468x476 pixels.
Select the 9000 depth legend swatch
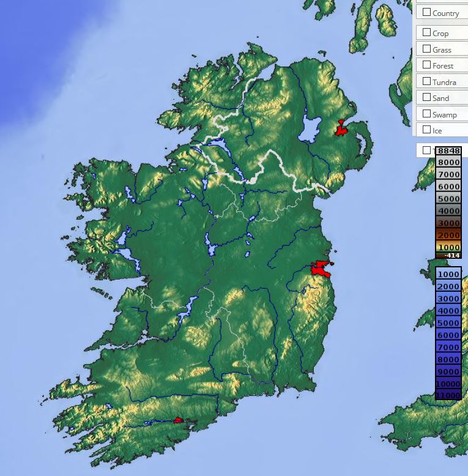point(448,371)
